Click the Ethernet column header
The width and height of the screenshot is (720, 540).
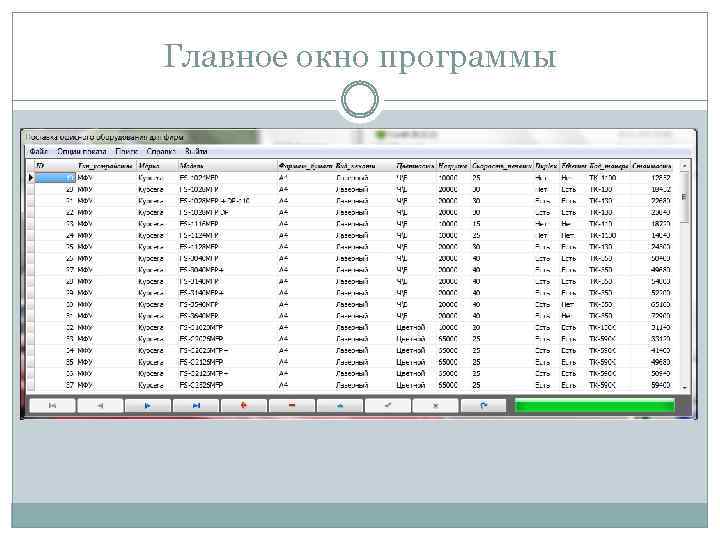point(574,165)
